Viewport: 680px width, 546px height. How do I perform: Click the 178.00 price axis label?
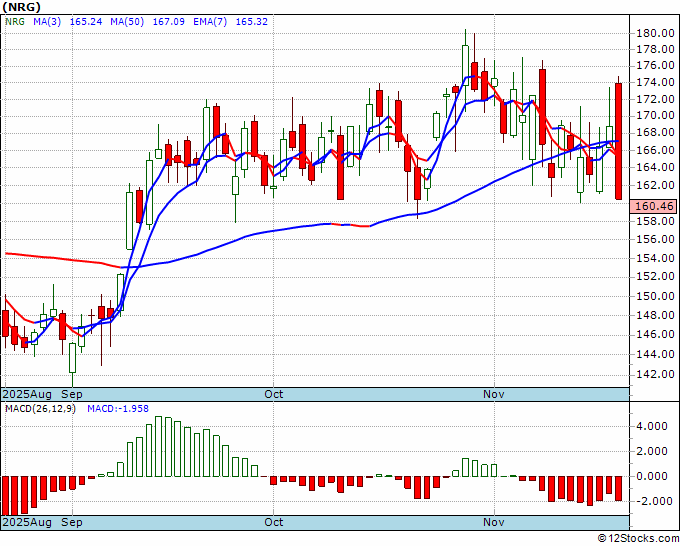click(655, 50)
